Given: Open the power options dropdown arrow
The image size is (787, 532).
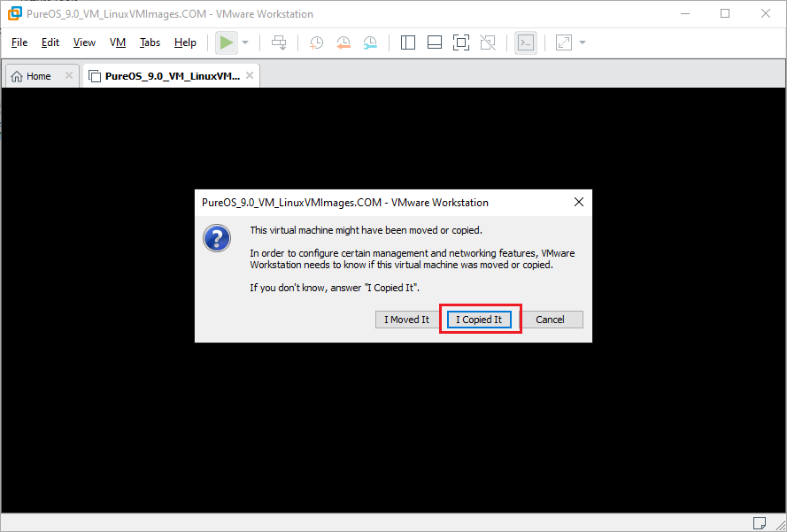Looking at the screenshot, I should [x=245, y=42].
